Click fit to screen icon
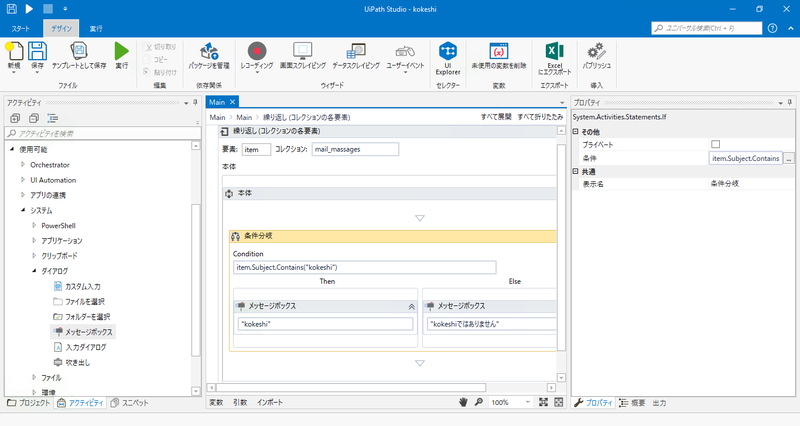Image resolution: width=800 pixels, height=426 pixels. 543,402
